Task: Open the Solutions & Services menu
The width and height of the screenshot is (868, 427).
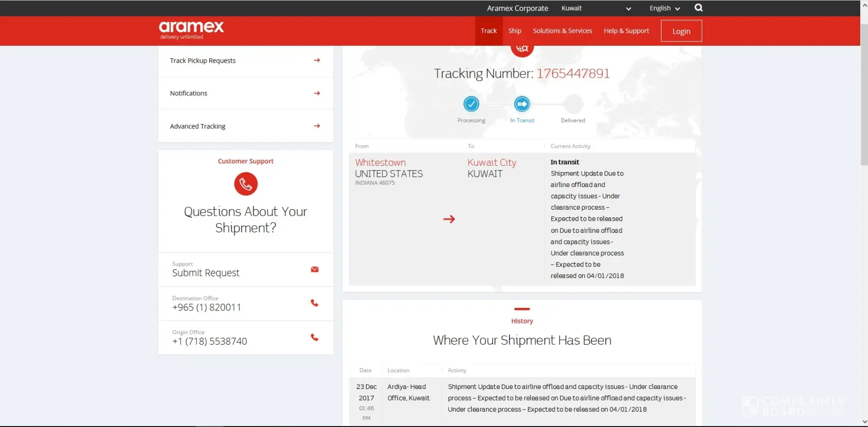Action: (562, 31)
